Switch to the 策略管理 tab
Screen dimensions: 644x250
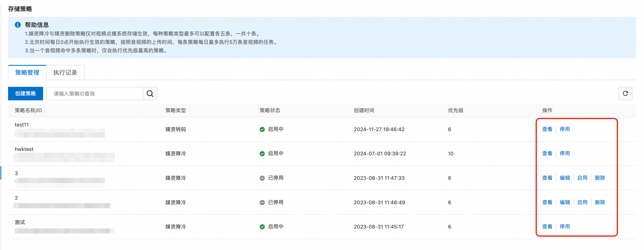27,73
